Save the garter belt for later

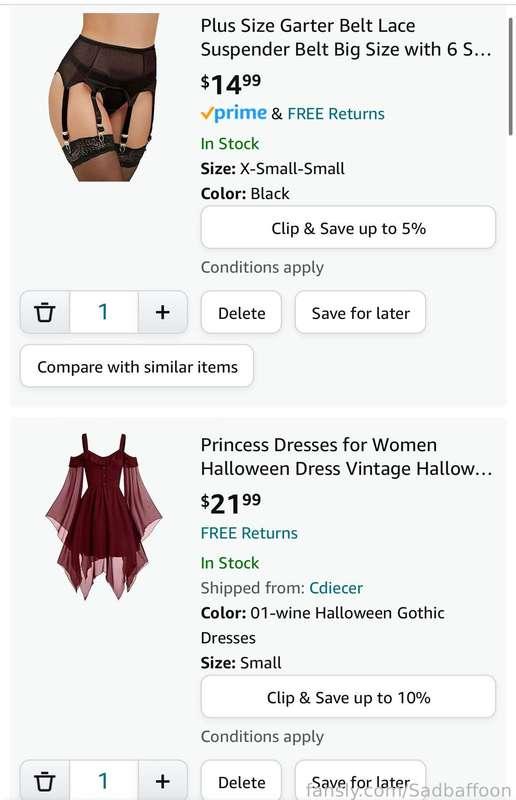point(360,312)
